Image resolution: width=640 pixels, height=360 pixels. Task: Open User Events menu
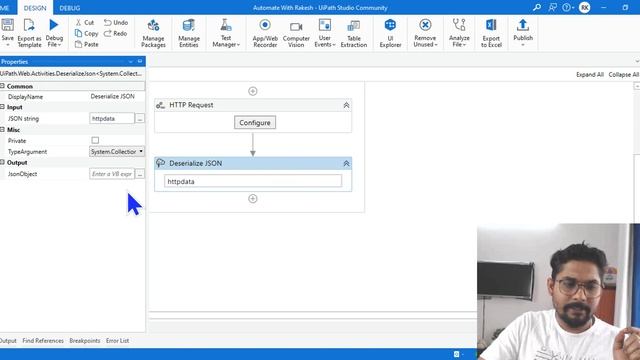[325, 33]
